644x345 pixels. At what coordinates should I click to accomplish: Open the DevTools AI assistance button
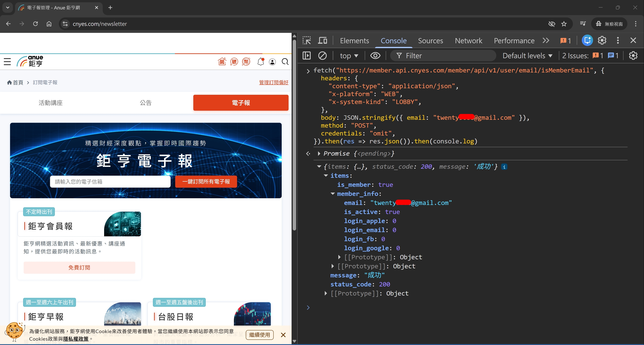pyautogui.click(x=587, y=40)
